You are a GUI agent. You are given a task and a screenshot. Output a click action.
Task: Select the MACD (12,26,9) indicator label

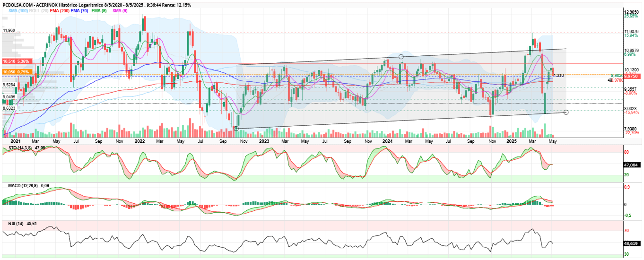pos(23,186)
